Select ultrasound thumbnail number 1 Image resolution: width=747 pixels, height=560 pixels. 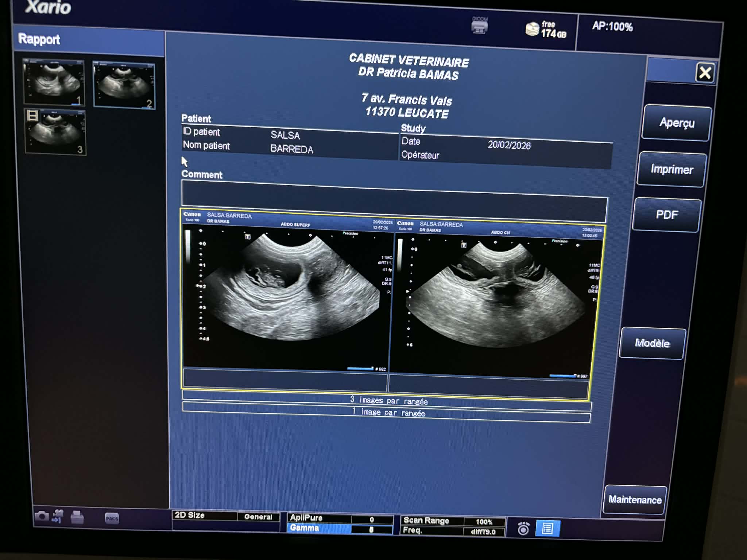[54, 82]
